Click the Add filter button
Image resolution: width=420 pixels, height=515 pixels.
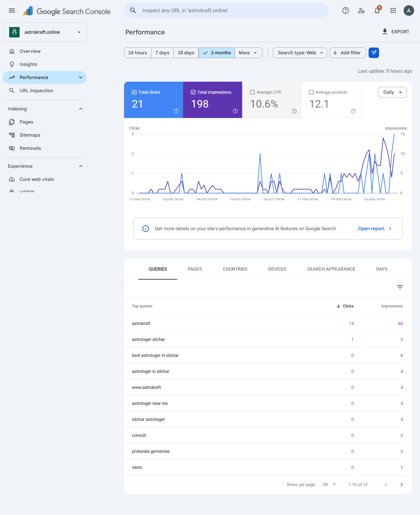[x=348, y=53]
